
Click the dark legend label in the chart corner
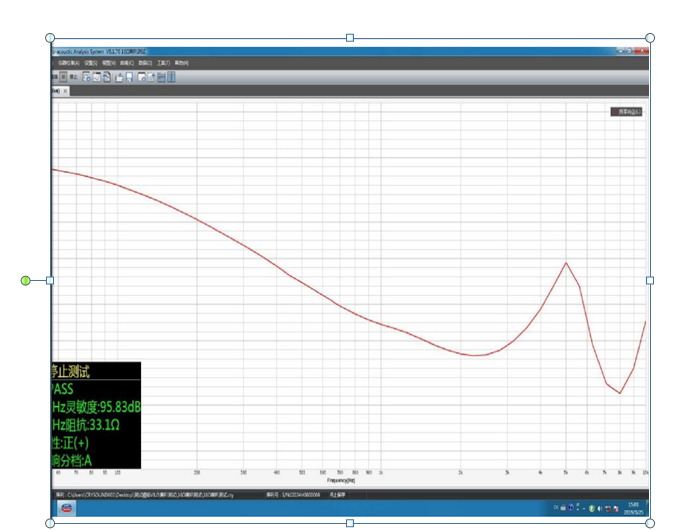[626, 112]
